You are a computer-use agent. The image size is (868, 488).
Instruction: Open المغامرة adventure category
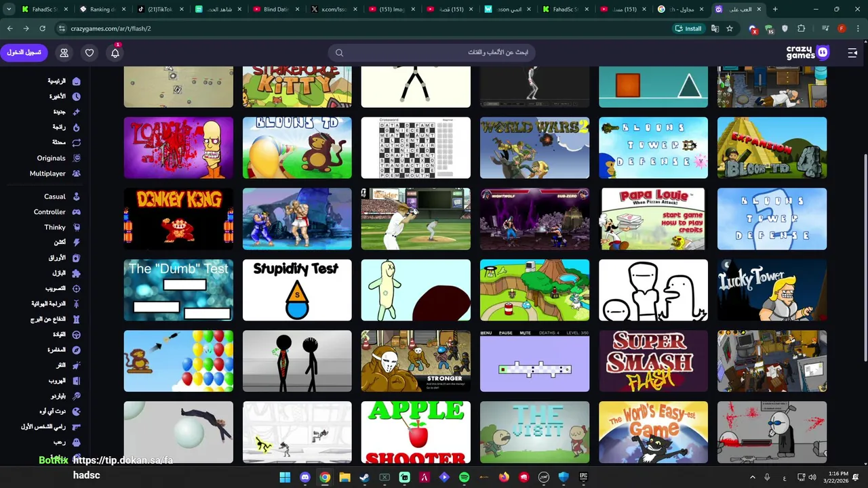click(64, 350)
